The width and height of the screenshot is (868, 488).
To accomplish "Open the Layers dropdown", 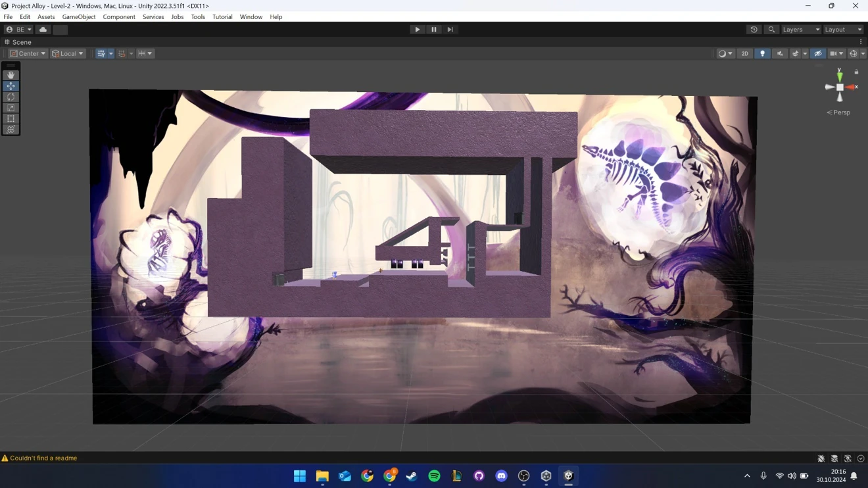I will click(800, 30).
